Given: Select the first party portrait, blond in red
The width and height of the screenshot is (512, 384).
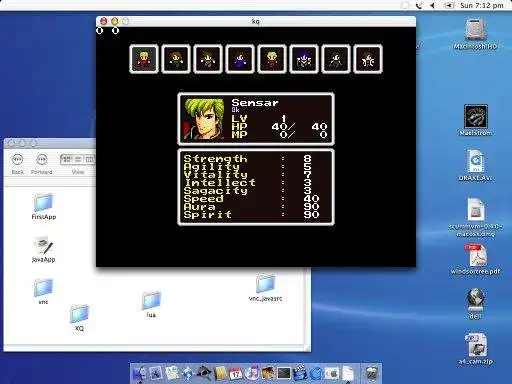Looking at the screenshot, I should 144,59.
